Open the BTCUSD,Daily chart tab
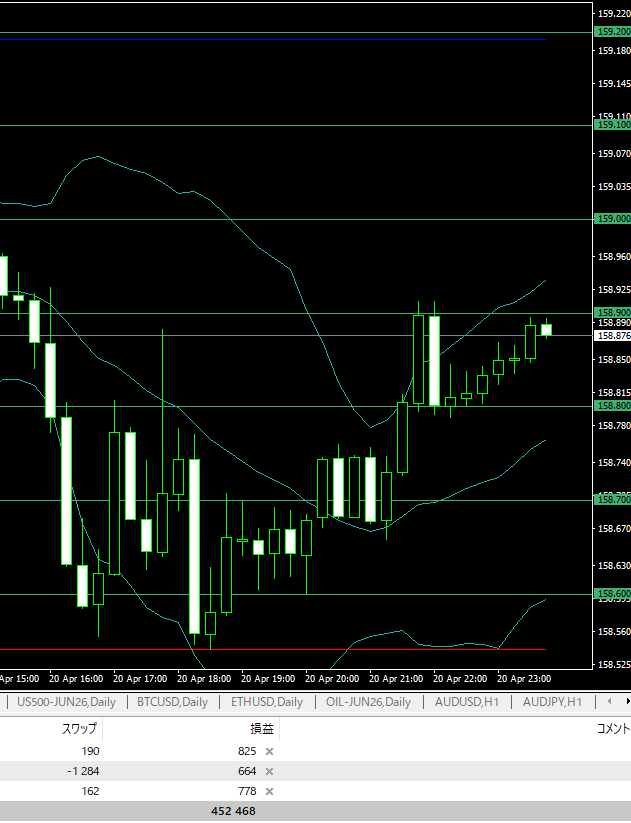Screen dimensions: 631x823 click(172, 702)
